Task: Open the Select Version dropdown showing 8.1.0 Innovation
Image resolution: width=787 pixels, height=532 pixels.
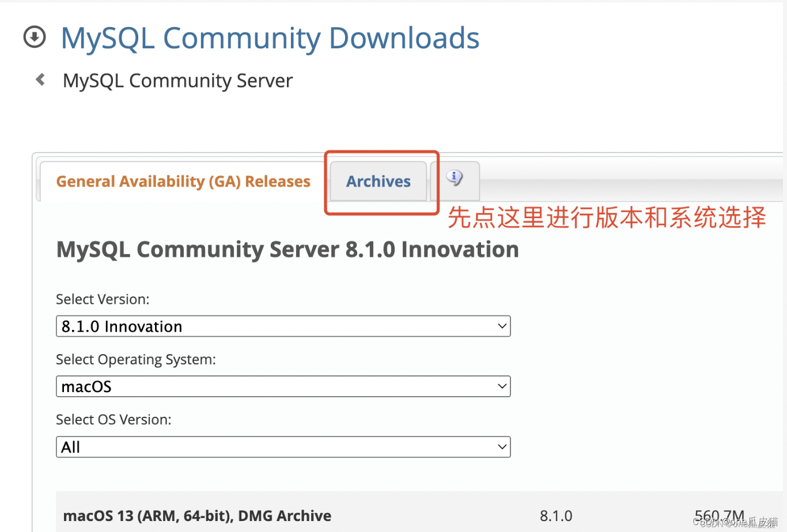Action: click(x=283, y=326)
